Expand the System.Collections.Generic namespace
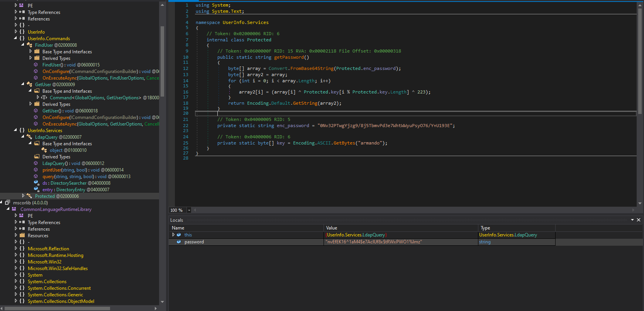 coord(16,294)
